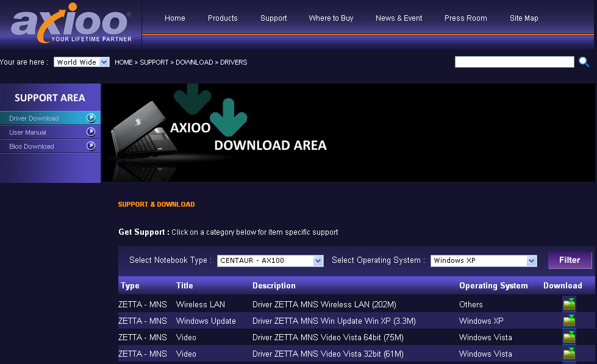The width and height of the screenshot is (597, 364).
Task: Follow the DOWNLOAD breadcrumb link
Action: coord(194,62)
